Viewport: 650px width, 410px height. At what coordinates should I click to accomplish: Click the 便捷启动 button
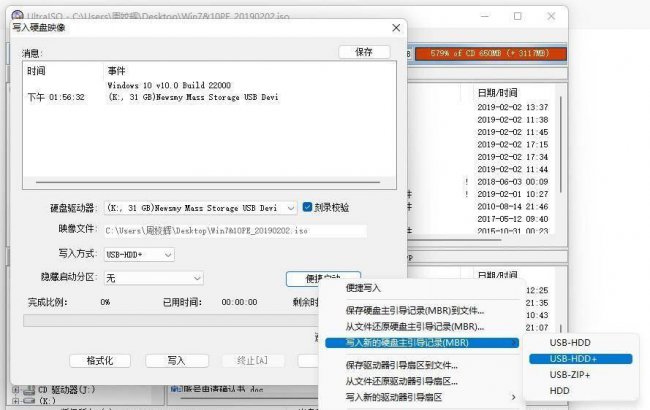[323, 277]
